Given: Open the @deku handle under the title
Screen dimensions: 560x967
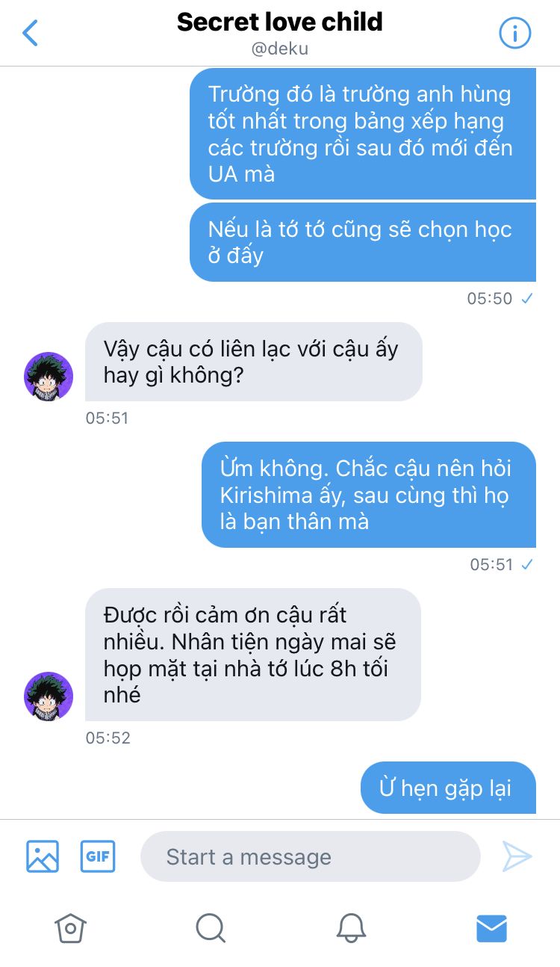Looking at the screenshot, I should (280, 49).
